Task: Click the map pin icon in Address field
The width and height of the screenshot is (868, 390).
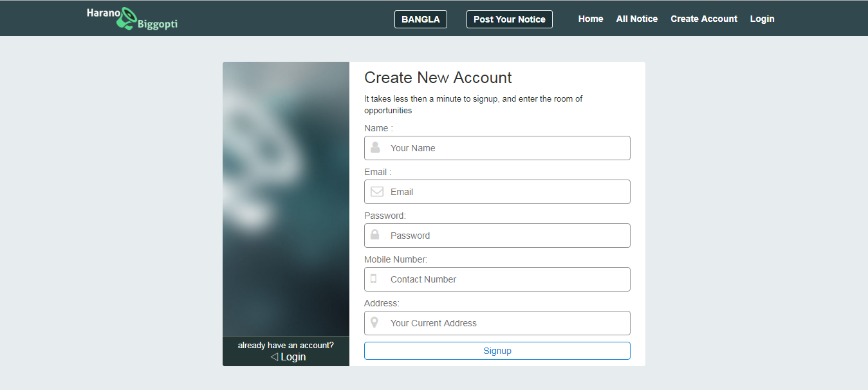Action: [x=374, y=322]
